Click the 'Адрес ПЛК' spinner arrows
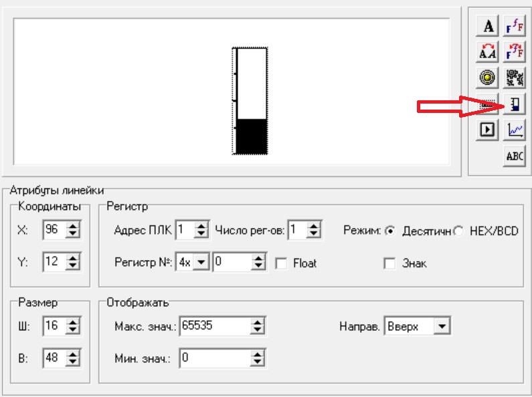 [x=201, y=231]
